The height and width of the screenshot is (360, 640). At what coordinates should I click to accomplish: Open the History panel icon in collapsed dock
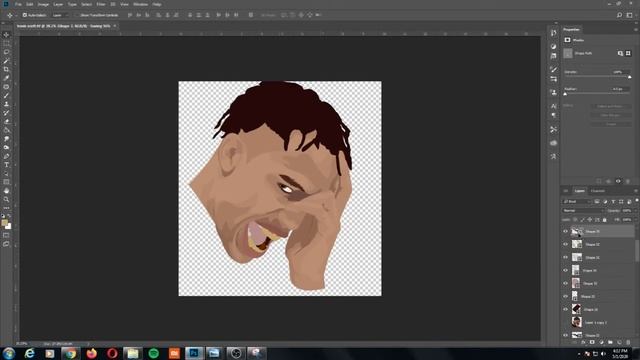click(553, 33)
